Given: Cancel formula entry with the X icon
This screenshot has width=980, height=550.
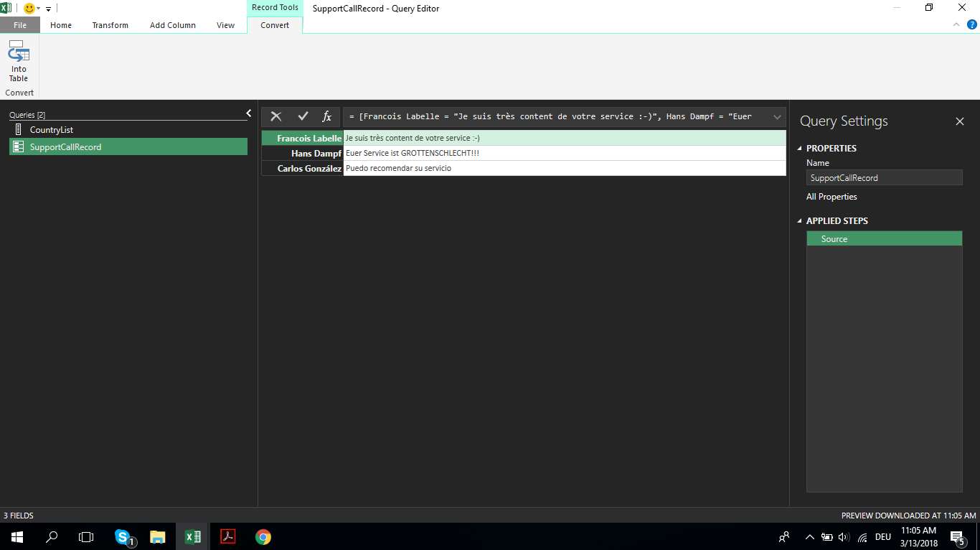Looking at the screenshot, I should [275, 116].
